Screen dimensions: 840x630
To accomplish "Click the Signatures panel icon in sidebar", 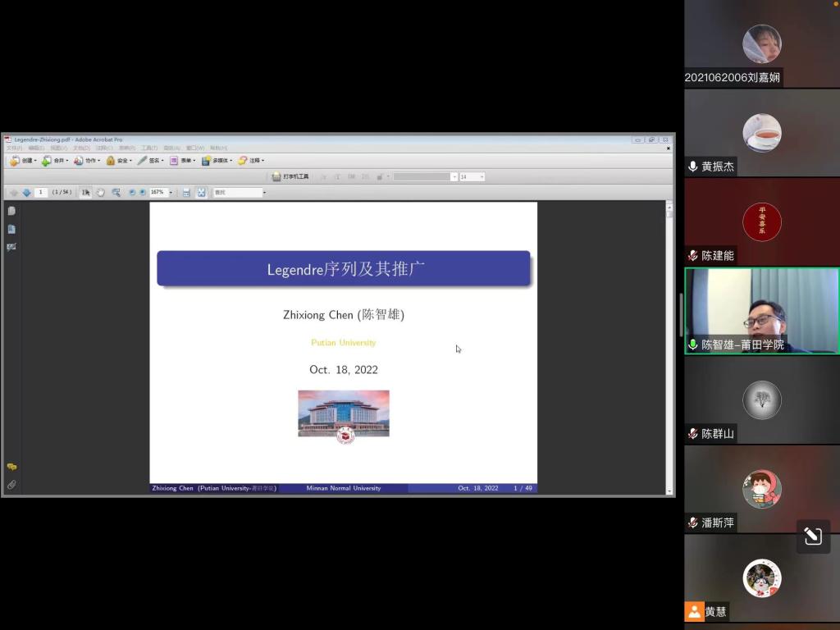I will point(11,247).
